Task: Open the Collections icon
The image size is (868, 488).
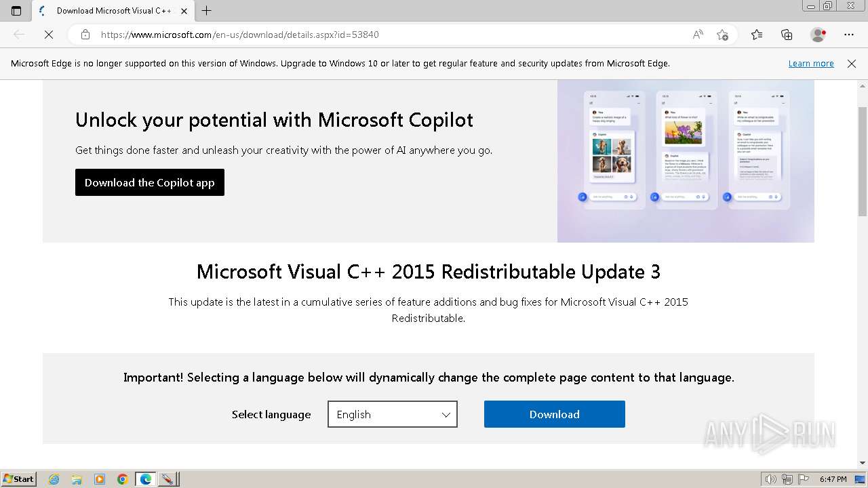Action: 787,35
